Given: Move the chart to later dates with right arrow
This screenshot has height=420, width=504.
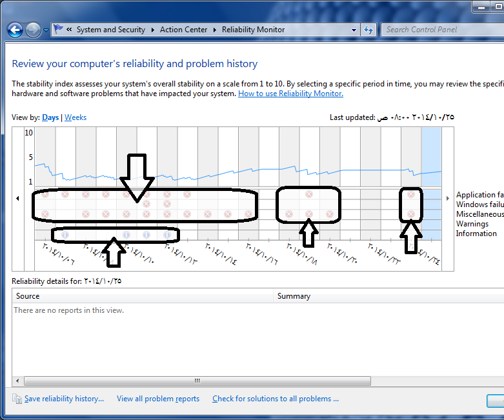Looking at the screenshot, I should 448,199.
